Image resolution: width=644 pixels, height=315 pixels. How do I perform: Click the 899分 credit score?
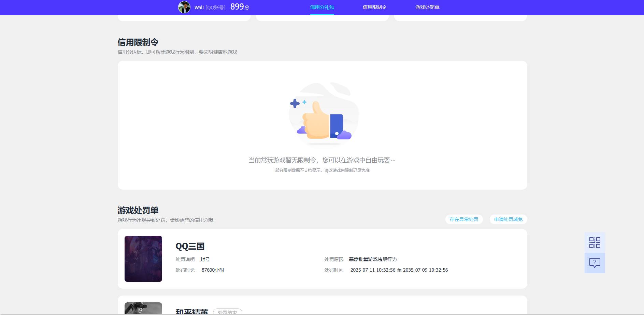pyautogui.click(x=240, y=7)
